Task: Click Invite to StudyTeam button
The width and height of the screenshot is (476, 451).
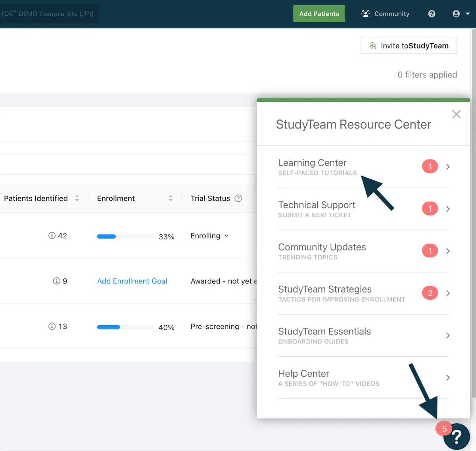Action: coord(409,46)
